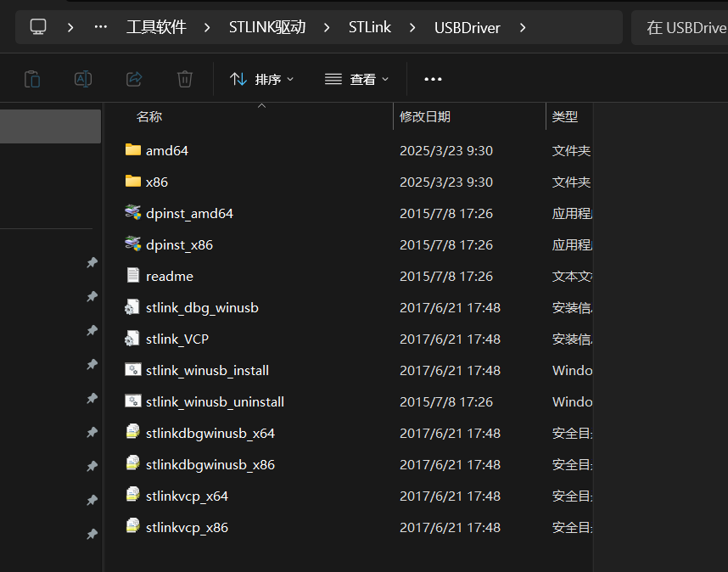Click the stlink_winusb_uninstall file name

click(x=215, y=401)
